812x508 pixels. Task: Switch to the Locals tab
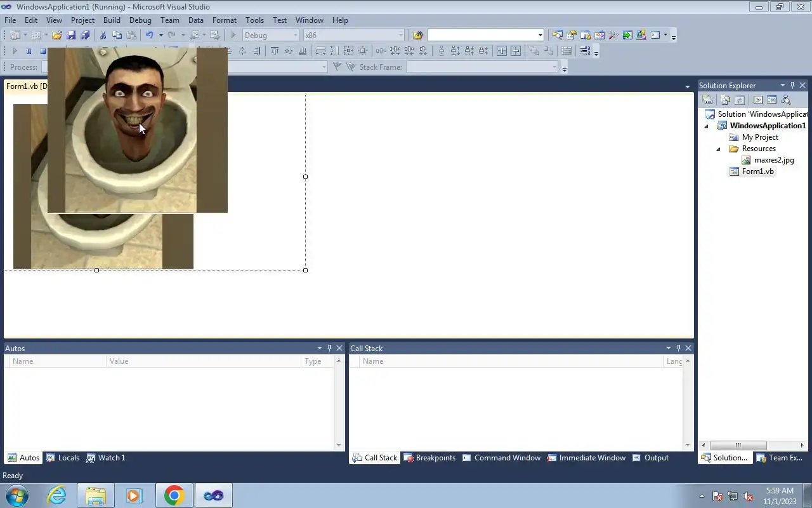(63, 458)
